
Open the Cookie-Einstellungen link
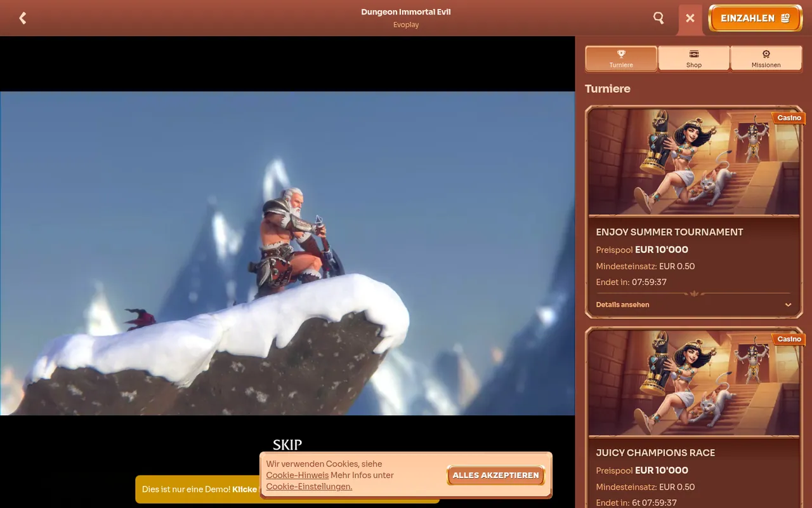[309, 486]
